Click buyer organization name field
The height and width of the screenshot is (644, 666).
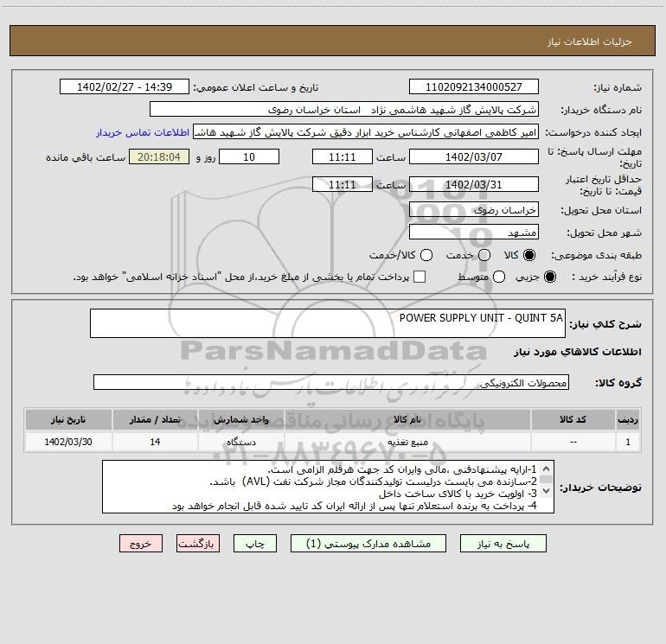click(344, 110)
